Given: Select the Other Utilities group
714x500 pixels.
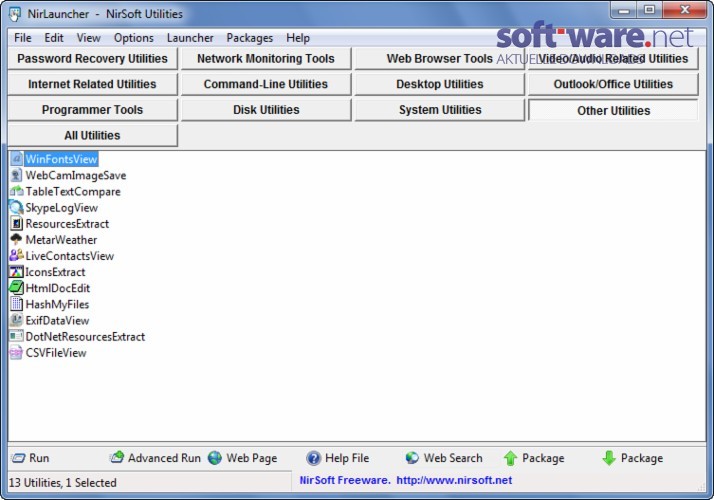Looking at the screenshot, I should [613, 110].
